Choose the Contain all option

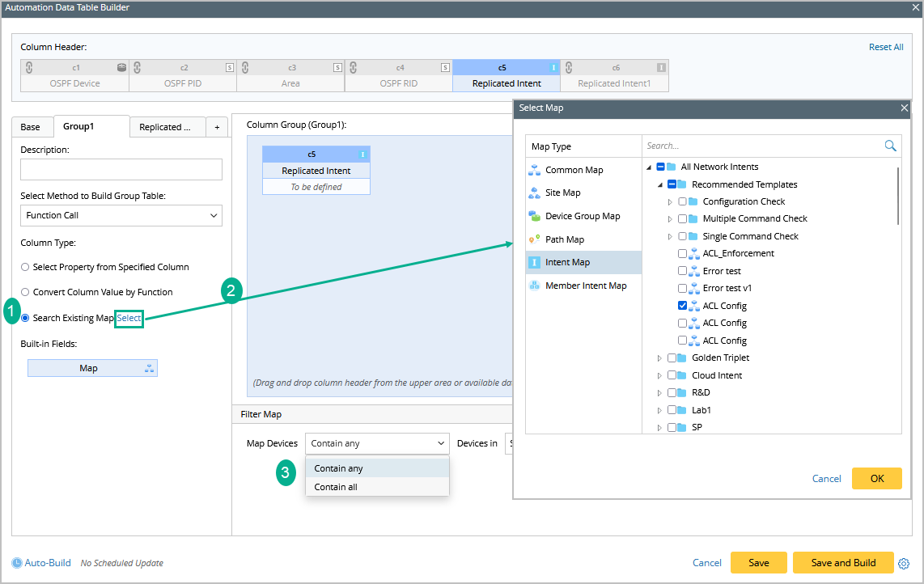pyautogui.click(x=377, y=487)
